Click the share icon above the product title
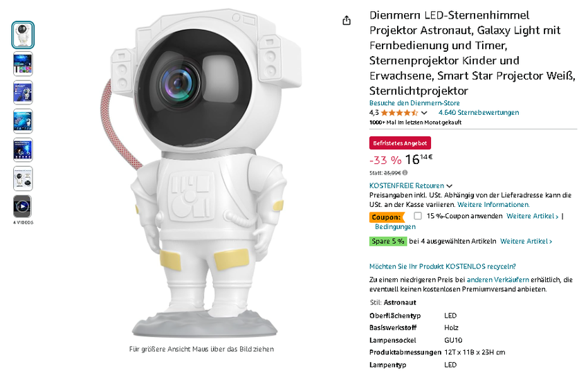Screen dimensions: 588x371 coord(347,21)
